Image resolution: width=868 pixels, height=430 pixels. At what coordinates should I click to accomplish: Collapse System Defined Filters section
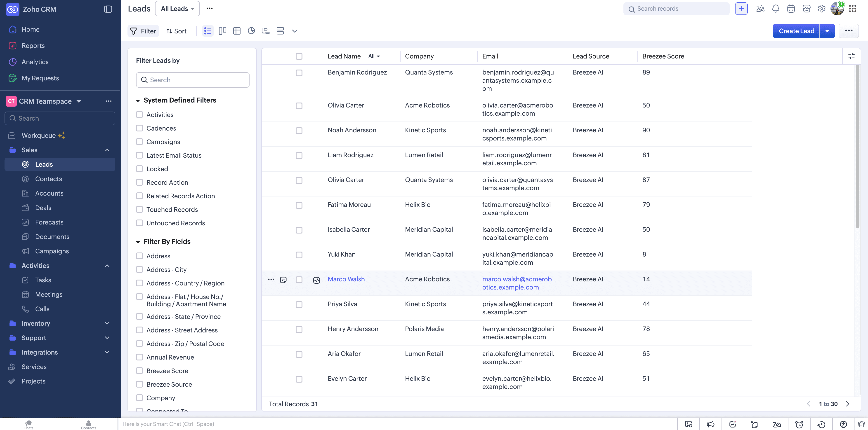coord(138,101)
